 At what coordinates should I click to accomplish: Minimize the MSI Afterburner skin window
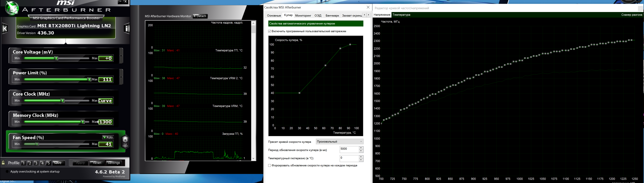click(x=120, y=2)
